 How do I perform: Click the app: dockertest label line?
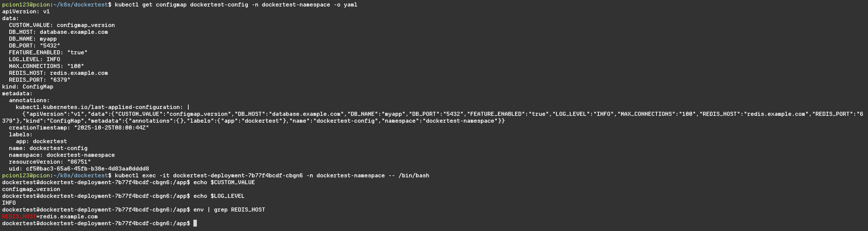[x=41, y=141]
